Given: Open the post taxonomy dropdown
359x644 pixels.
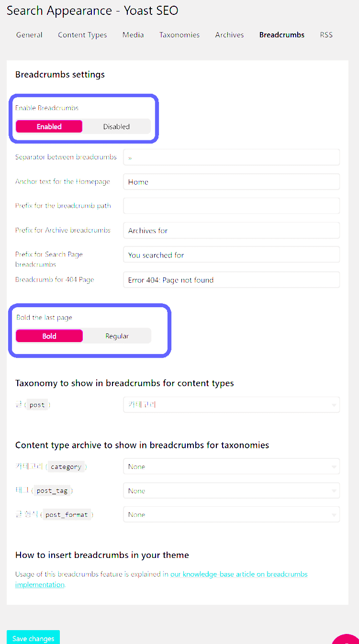Looking at the screenshot, I should [x=231, y=405].
